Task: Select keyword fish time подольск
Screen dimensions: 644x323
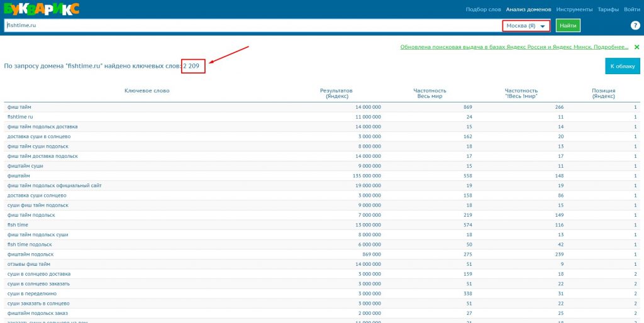Action: [29, 244]
